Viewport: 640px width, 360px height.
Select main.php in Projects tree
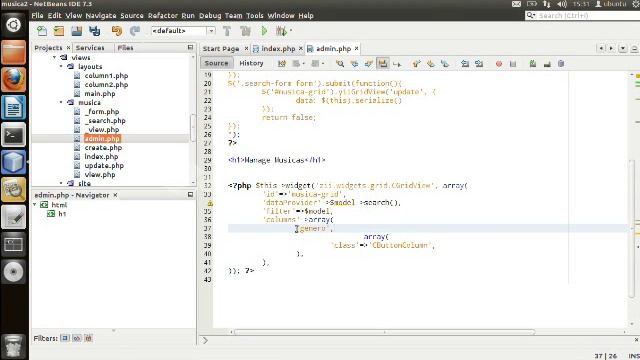tap(100, 93)
